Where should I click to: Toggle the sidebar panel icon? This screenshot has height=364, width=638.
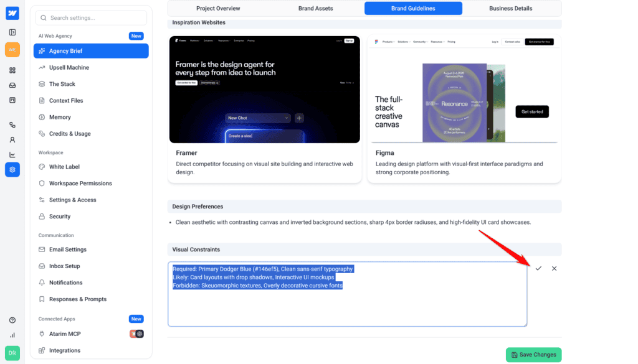12,32
